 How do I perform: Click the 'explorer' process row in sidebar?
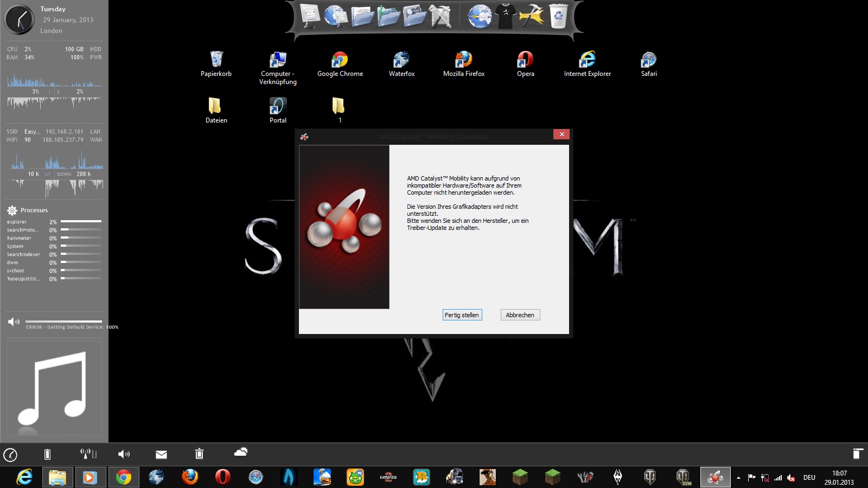click(54, 222)
